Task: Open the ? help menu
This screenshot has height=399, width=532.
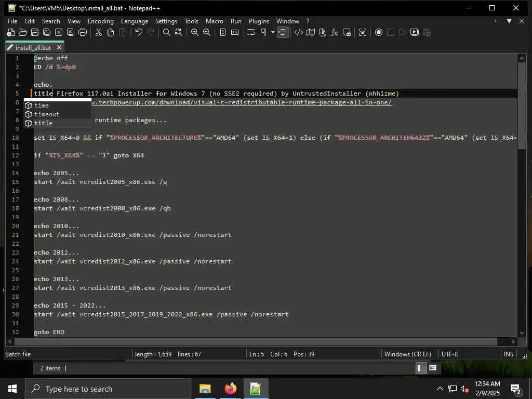Action: click(x=308, y=21)
